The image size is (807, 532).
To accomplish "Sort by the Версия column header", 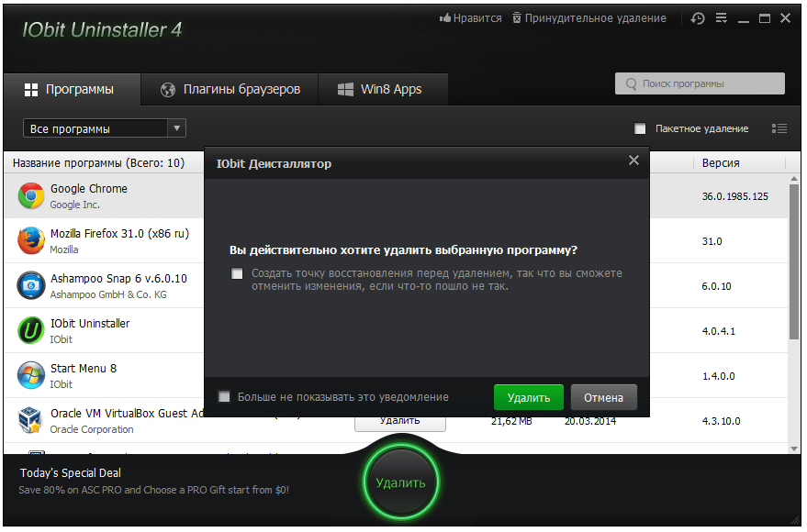I will [721, 163].
